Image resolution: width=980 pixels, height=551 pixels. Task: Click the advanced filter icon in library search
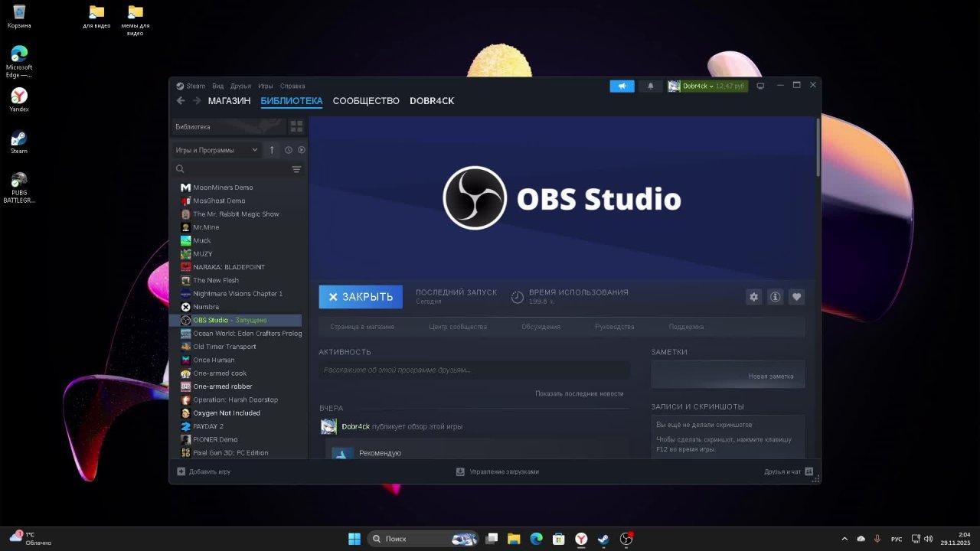point(296,169)
